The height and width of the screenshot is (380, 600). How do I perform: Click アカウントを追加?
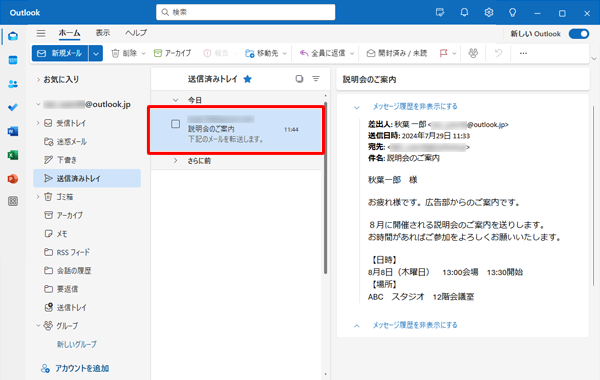click(75, 369)
